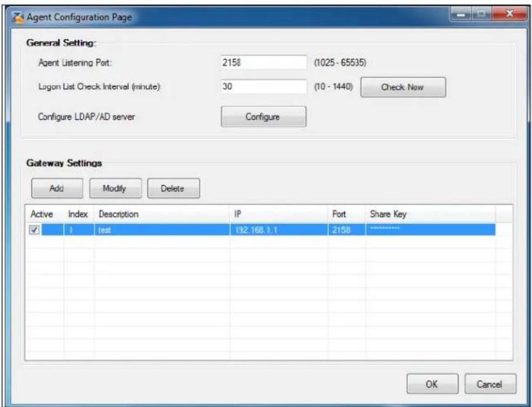This screenshot has height=407, width=532.
Task: Edit the Logon List Check Interval field
Action: click(264, 86)
